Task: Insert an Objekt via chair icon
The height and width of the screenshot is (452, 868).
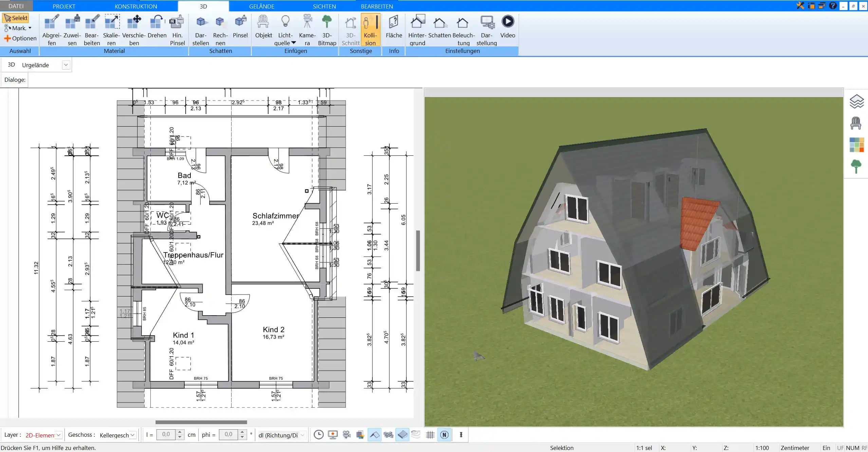Action: (263, 26)
